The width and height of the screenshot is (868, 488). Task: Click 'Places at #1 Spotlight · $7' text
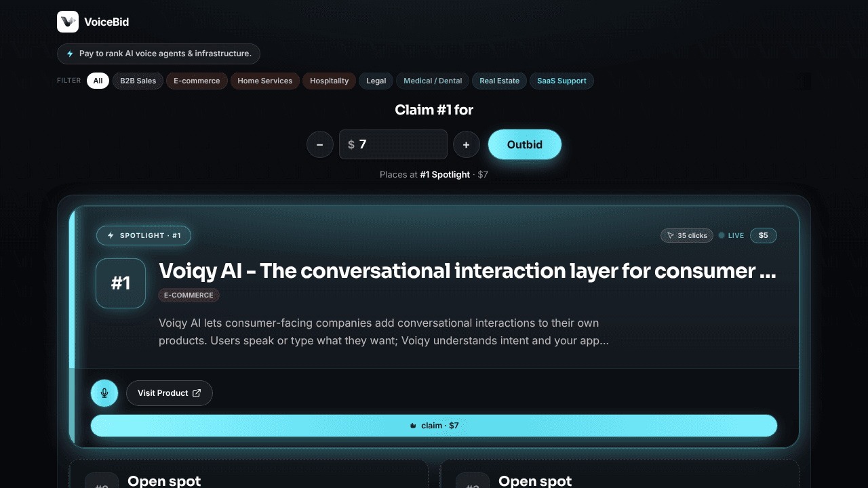tap(434, 174)
